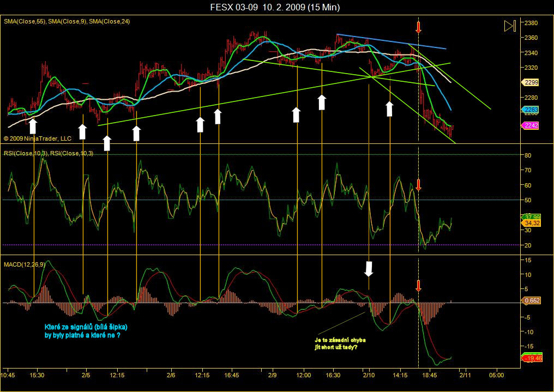The image size is (554, 392).
Task: Click the 2280 price axis label
Action: 531,98
